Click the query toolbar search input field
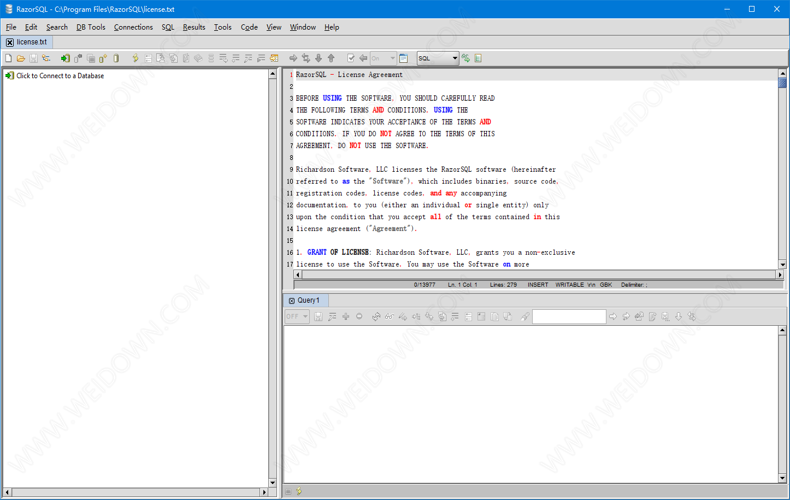790x500 pixels. (x=569, y=317)
